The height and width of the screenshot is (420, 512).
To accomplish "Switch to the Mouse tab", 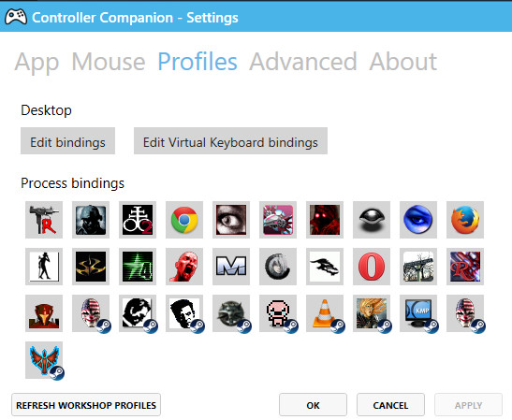I will coord(109,62).
